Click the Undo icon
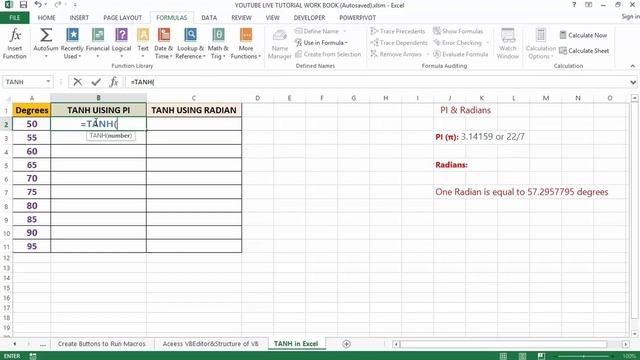 pos(38,5)
